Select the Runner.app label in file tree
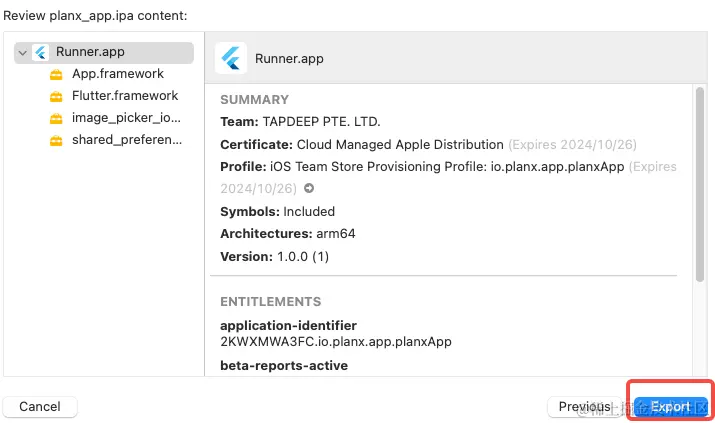The width and height of the screenshot is (715, 423). 90,52
